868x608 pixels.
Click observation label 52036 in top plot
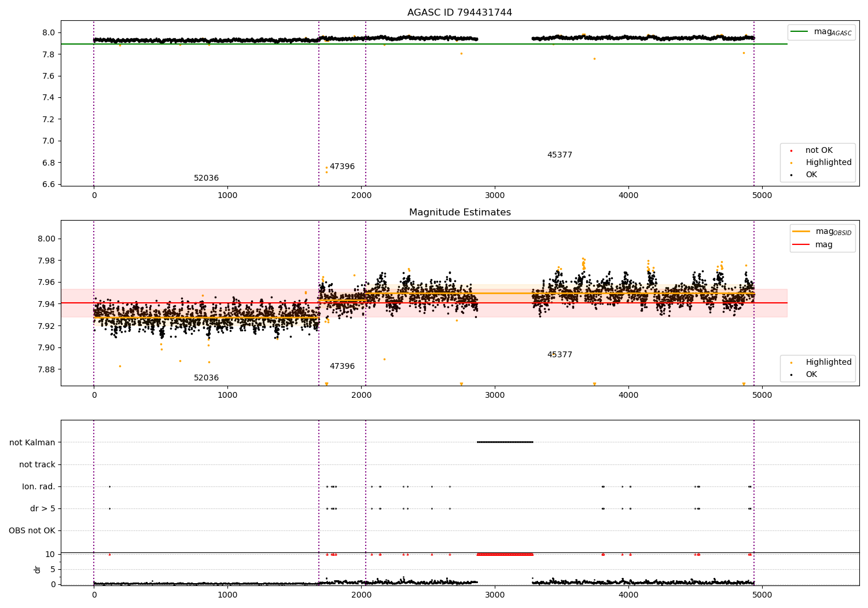pyautogui.click(x=206, y=178)
